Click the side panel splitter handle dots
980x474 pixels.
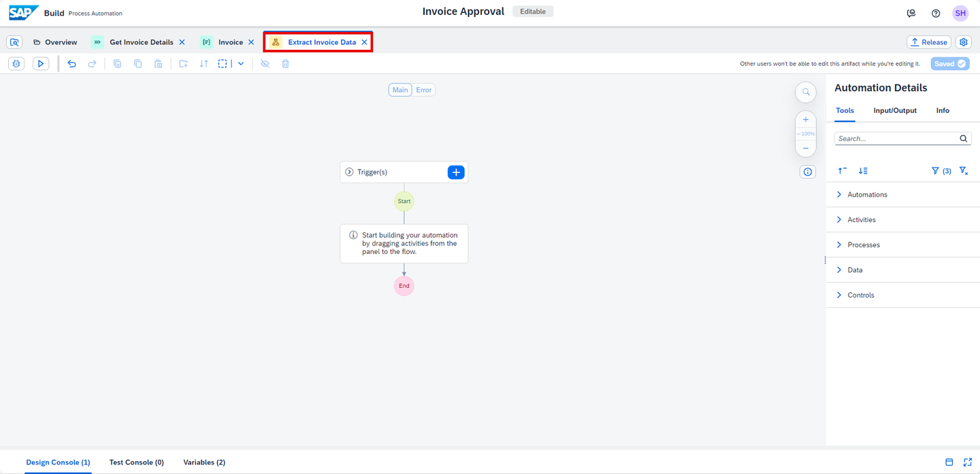tap(825, 260)
